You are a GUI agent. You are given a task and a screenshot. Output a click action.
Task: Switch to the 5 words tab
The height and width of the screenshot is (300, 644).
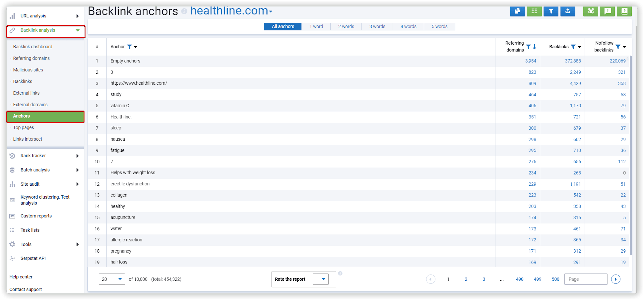click(x=440, y=26)
